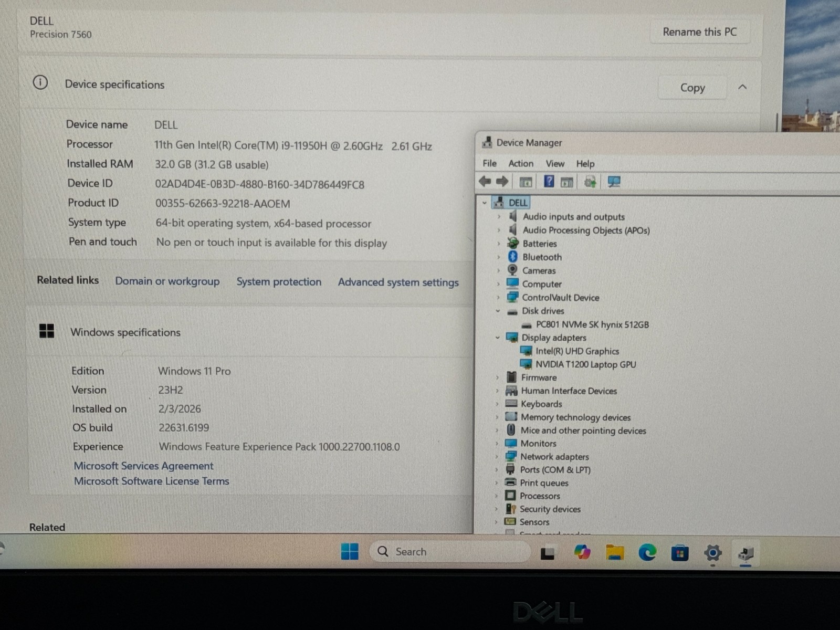Collapse the Disk drives node
840x630 pixels.
tap(498, 311)
